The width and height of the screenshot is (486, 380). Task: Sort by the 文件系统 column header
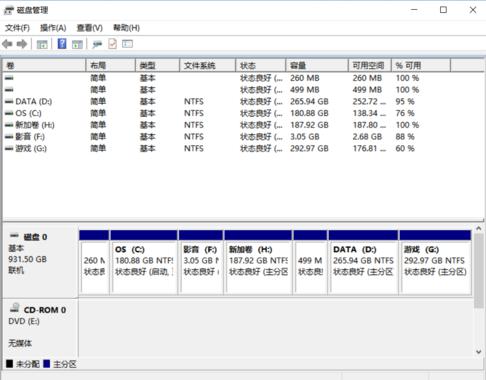point(208,65)
